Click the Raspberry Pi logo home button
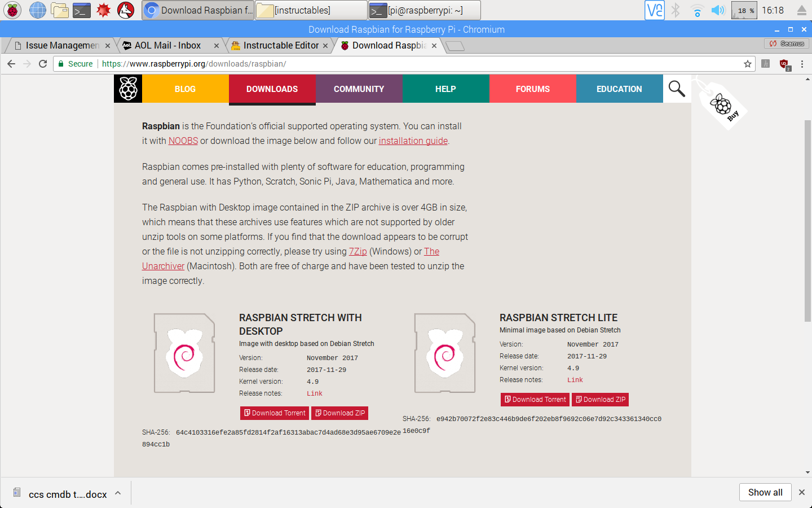Screen dimensions: 812x508 128,89
